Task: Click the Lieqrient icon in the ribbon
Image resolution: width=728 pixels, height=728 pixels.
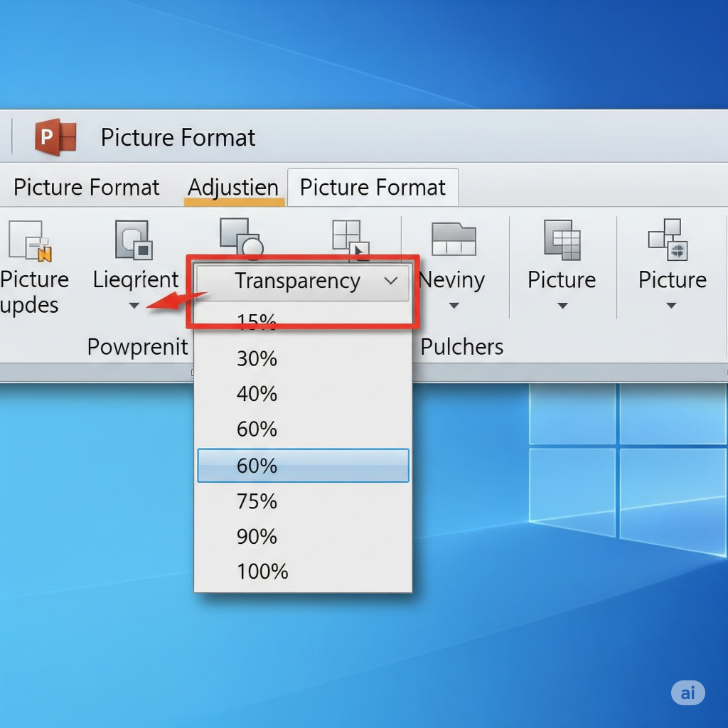Action: pyautogui.click(x=133, y=240)
